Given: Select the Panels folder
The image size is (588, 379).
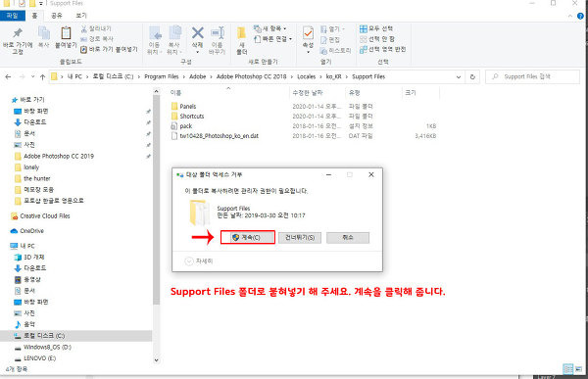Looking at the screenshot, I should 184,107.
